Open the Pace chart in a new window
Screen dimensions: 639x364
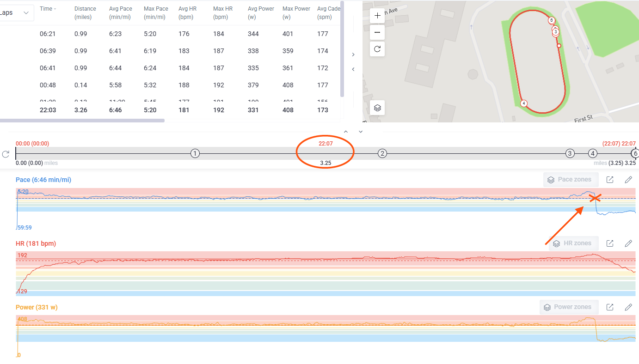pos(609,179)
